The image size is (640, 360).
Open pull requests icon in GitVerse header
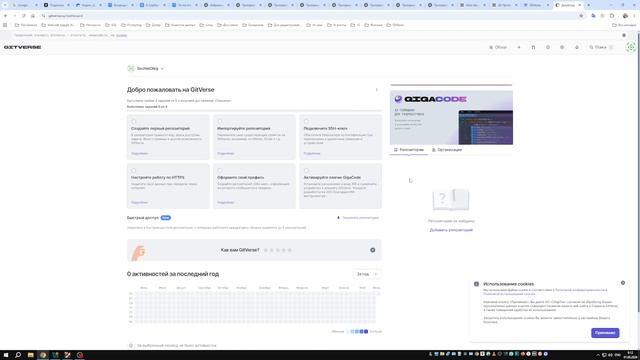[533, 47]
